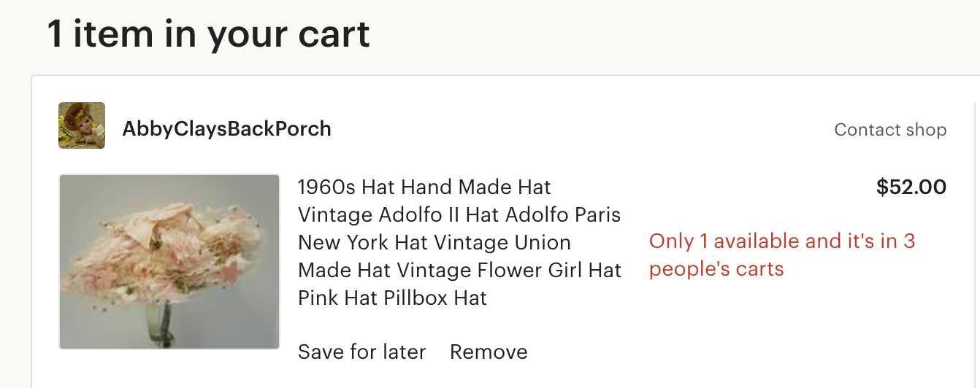Viewport: 980px width, 388px height.
Task: Remove the hat from the cart
Action: [x=489, y=352]
